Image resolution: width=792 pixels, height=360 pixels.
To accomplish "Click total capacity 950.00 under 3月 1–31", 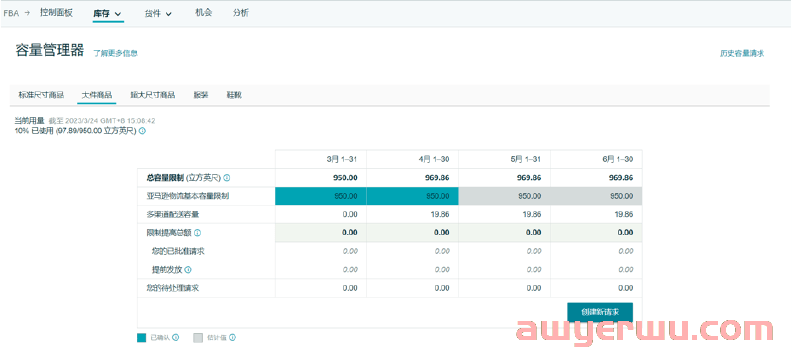I will click(x=345, y=178).
